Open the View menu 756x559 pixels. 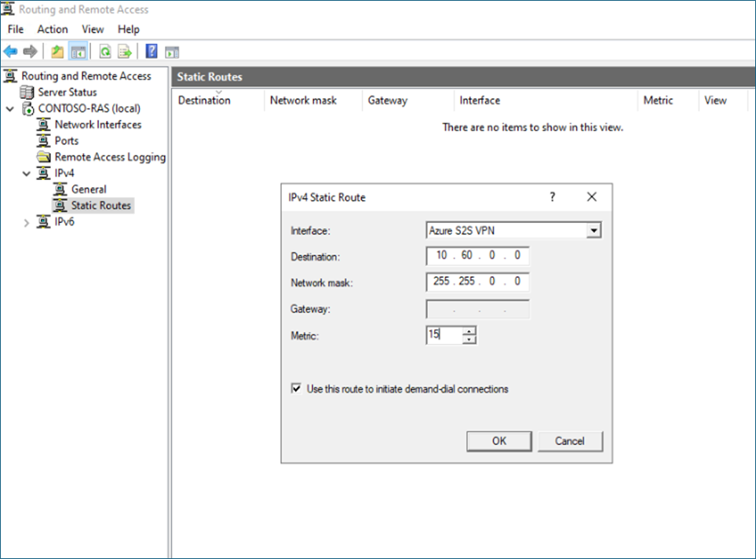pyautogui.click(x=93, y=29)
